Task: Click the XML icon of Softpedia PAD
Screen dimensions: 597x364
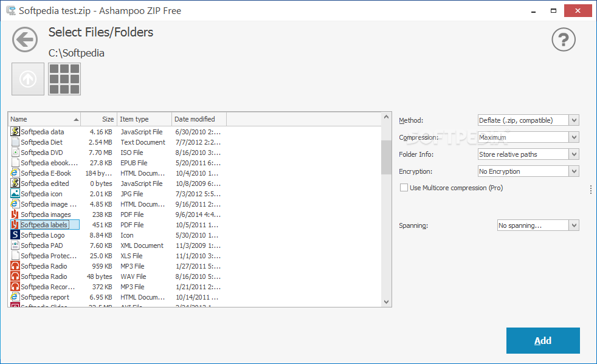Action: 15,246
